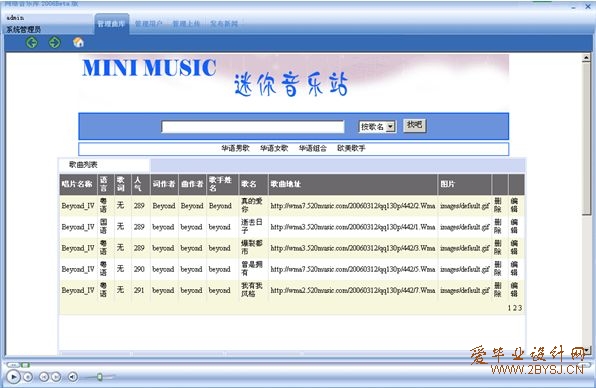The width and height of the screenshot is (596, 388).
Task: Skip to the previous track
Action: click(x=44, y=377)
